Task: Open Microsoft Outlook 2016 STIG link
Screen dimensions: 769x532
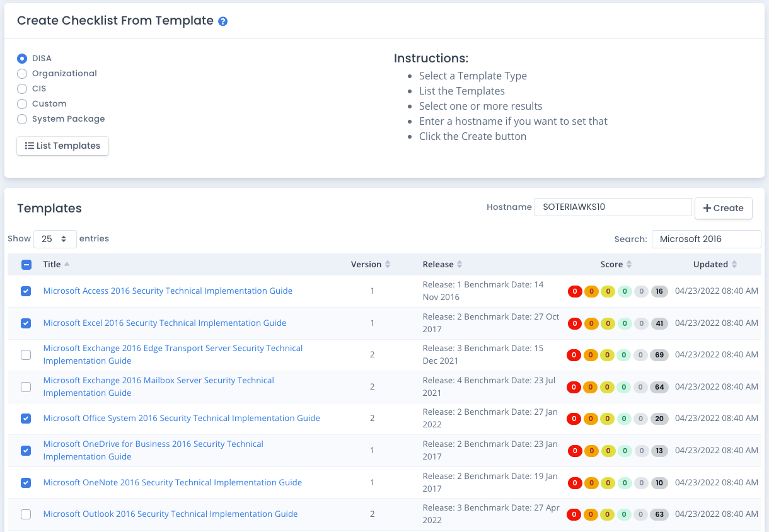Action: [x=170, y=514]
